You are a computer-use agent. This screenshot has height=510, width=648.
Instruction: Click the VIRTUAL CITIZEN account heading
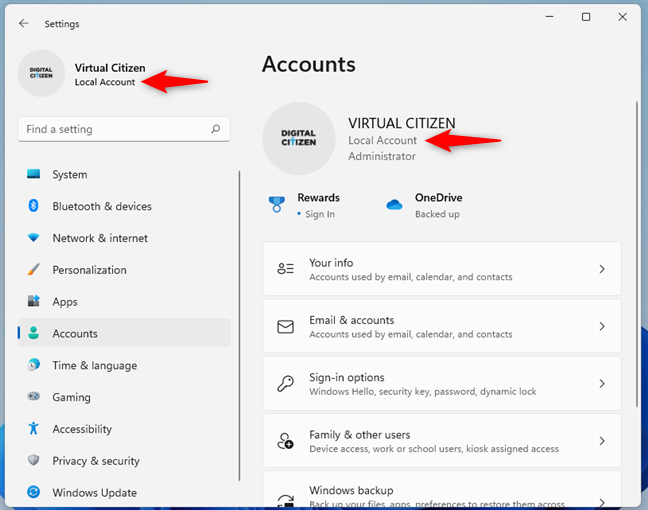(x=401, y=123)
